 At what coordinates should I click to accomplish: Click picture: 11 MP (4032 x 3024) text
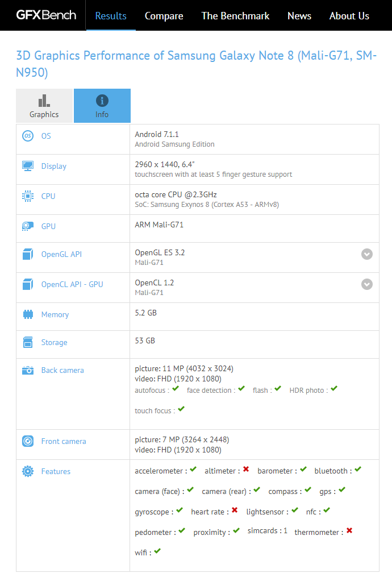tap(184, 368)
